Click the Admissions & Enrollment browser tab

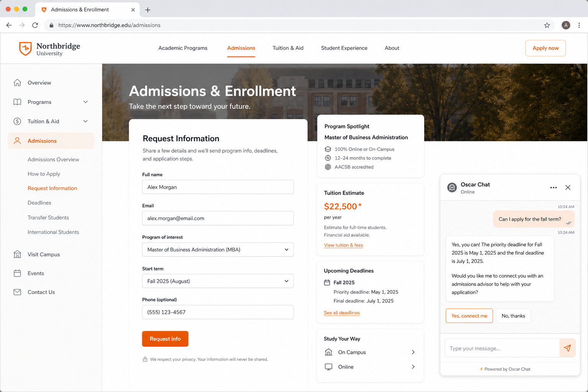point(87,10)
